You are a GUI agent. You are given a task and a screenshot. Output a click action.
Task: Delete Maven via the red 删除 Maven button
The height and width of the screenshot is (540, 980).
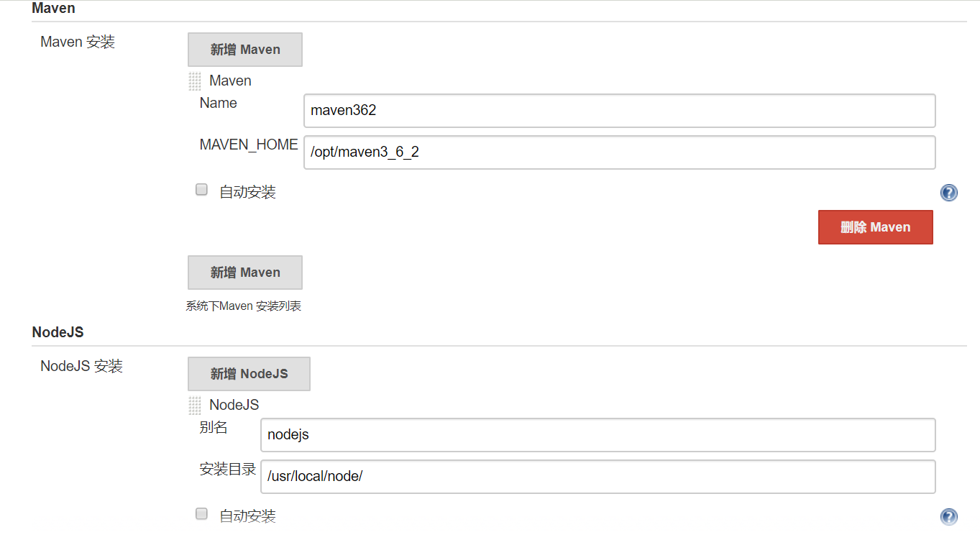point(876,227)
